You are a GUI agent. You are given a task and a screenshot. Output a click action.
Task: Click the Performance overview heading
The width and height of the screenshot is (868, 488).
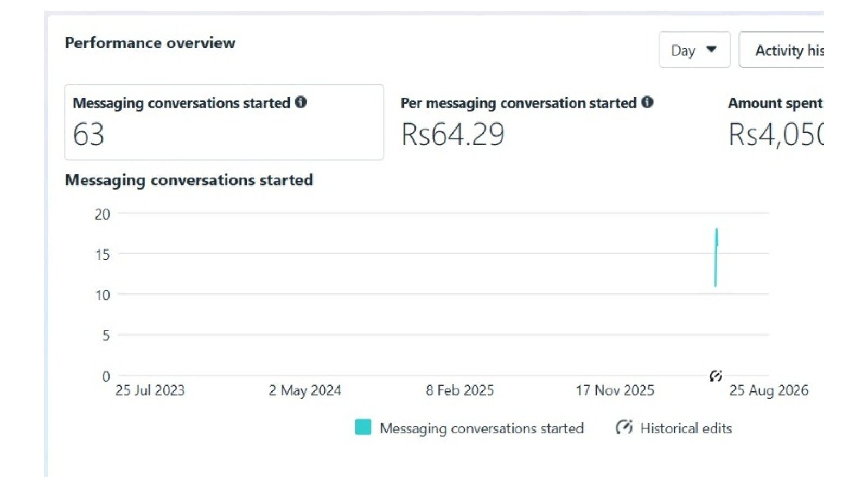pyautogui.click(x=150, y=43)
